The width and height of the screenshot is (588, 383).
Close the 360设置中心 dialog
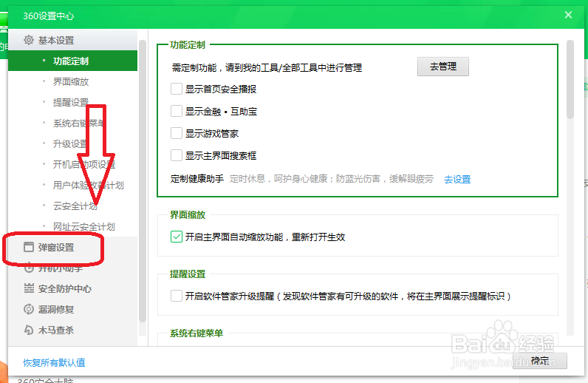(568, 15)
